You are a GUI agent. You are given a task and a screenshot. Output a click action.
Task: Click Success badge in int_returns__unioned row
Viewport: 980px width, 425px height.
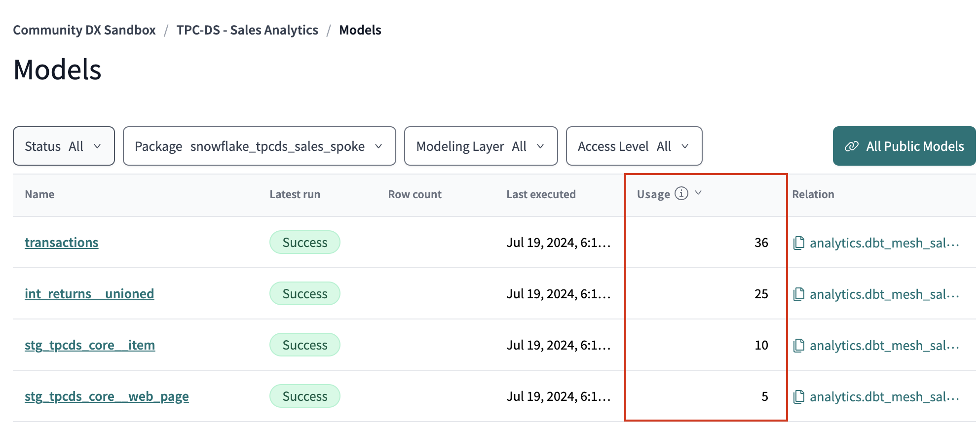click(x=305, y=293)
